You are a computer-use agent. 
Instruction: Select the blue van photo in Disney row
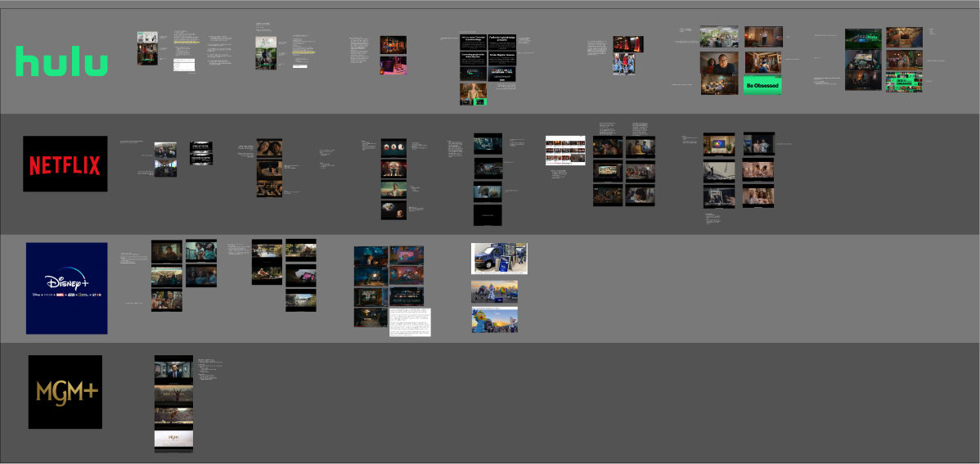(x=499, y=259)
